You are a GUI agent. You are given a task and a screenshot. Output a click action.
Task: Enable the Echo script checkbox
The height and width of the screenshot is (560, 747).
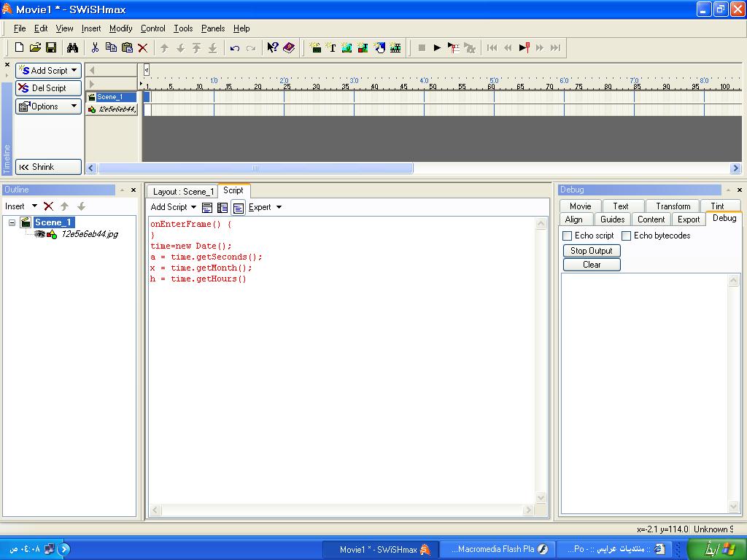tap(568, 236)
